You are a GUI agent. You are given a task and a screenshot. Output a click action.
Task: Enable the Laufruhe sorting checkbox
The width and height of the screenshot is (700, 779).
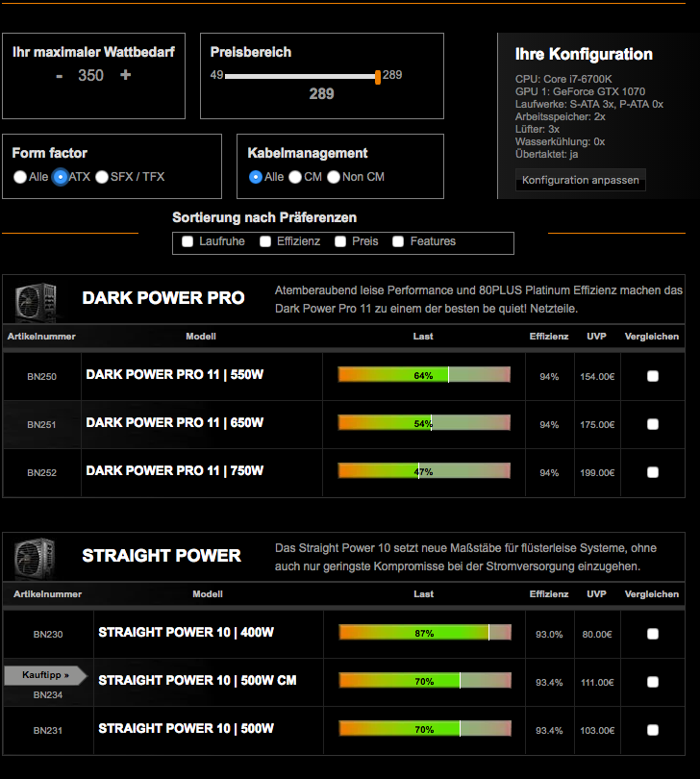(x=187, y=241)
